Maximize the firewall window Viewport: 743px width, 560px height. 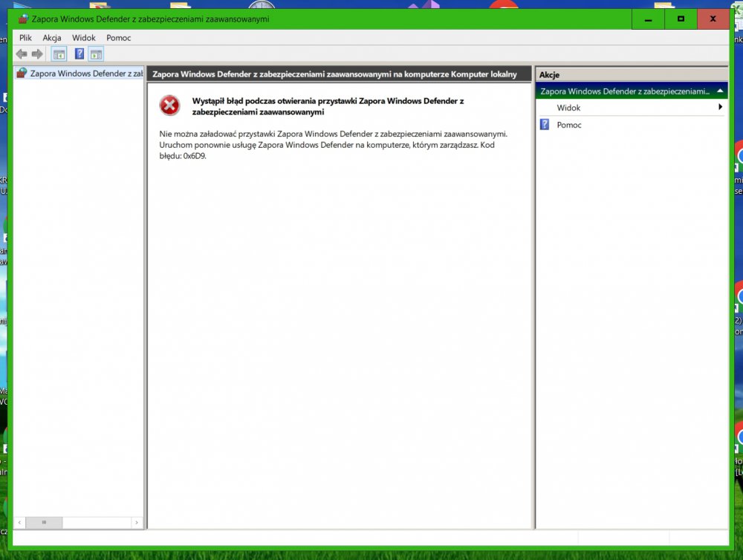tap(681, 19)
